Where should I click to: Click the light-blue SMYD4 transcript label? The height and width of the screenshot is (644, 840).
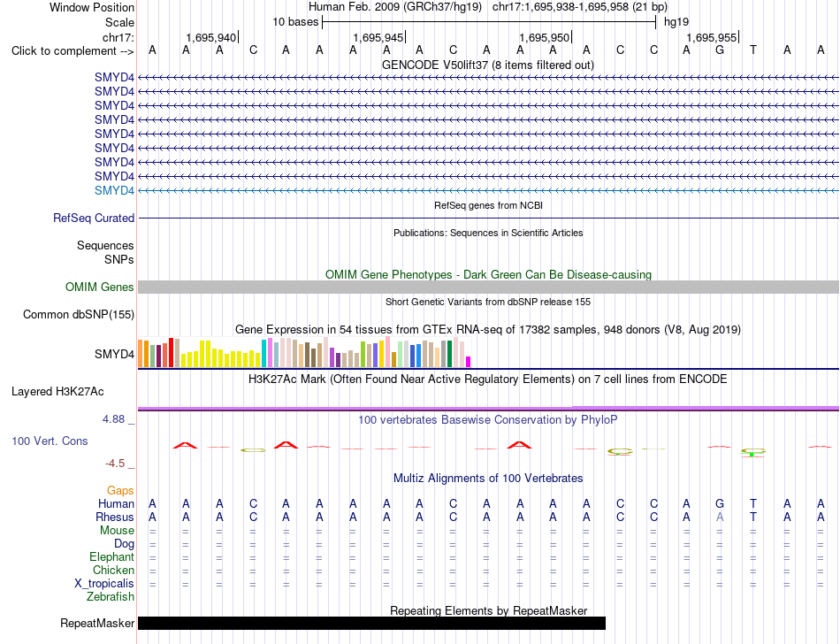click(115, 191)
